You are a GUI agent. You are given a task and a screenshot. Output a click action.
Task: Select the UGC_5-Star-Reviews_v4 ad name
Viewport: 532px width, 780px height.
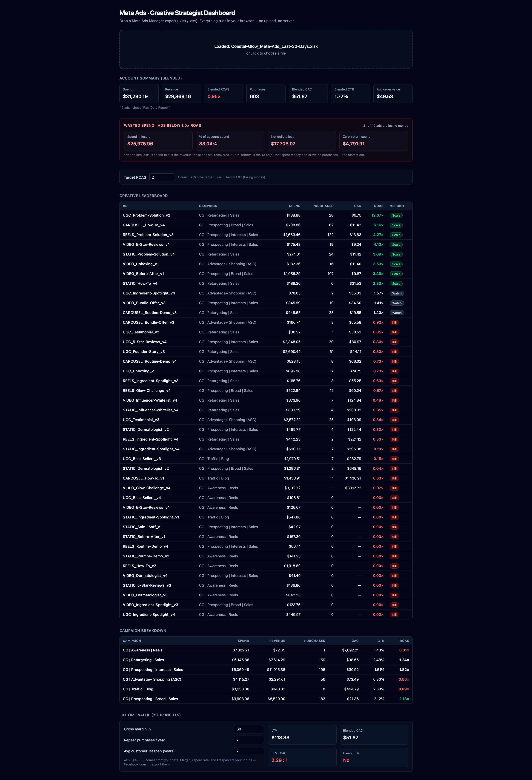coord(145,342)
